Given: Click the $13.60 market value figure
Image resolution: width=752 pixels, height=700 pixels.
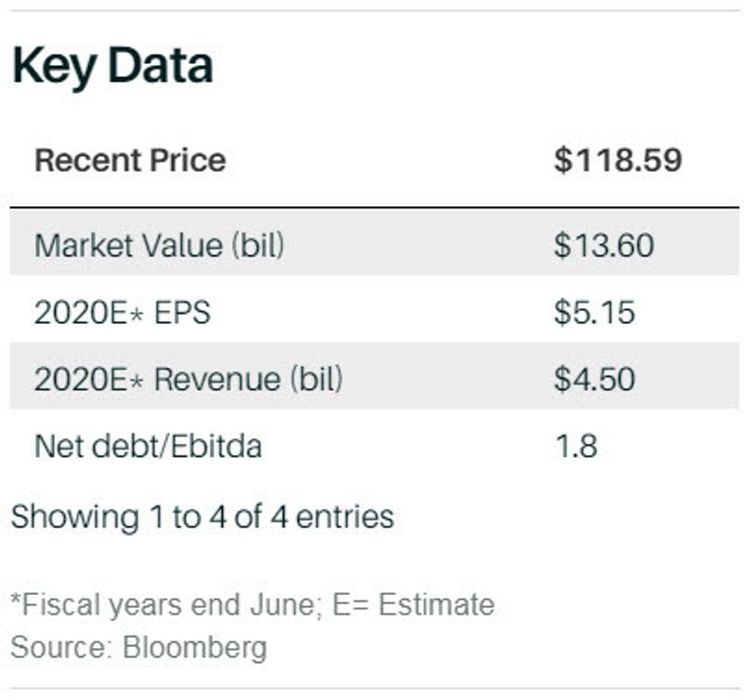Looking at the screenshot, I should click(x=603, y=245).
